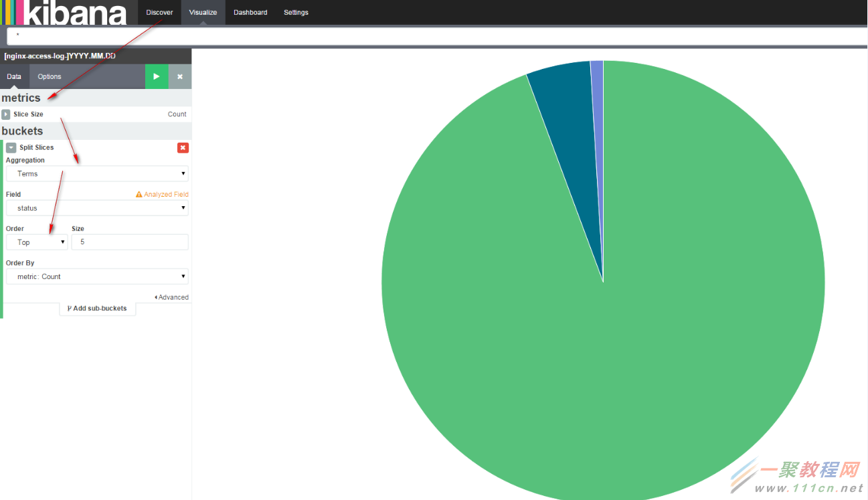Viewport: 868px width, 500px height.
Task: Expand the Advanced options
Action: point(171,297)
